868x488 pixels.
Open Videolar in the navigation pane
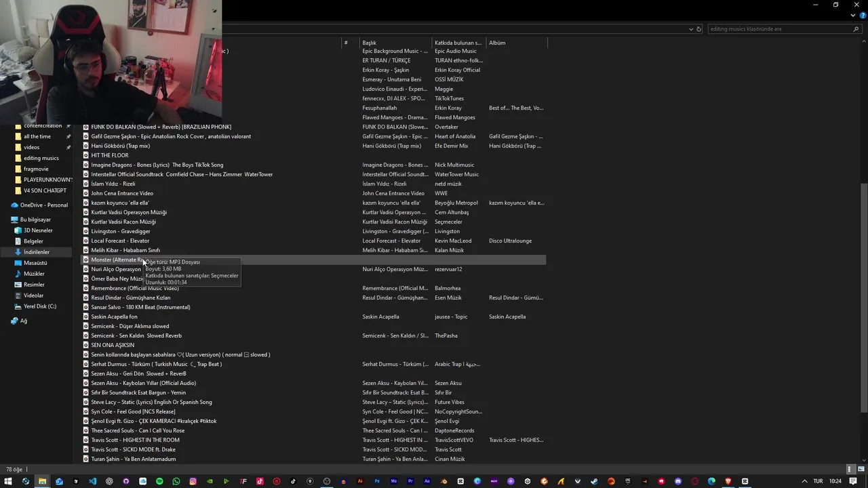tap(34, 296)
